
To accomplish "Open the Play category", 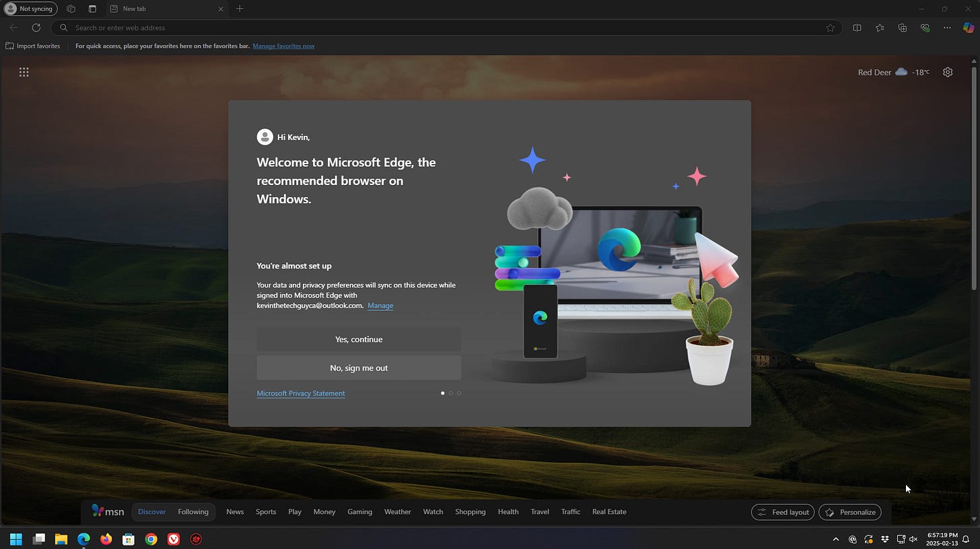I will [295, 511].
